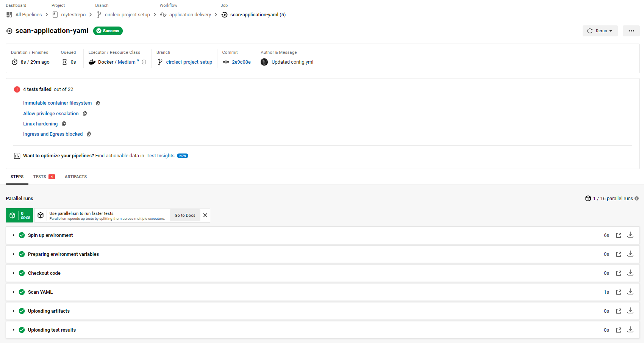Open Spin up environment step in new tab
The height and width of the screenshot is (343, 644).
[x=619, y=235]
